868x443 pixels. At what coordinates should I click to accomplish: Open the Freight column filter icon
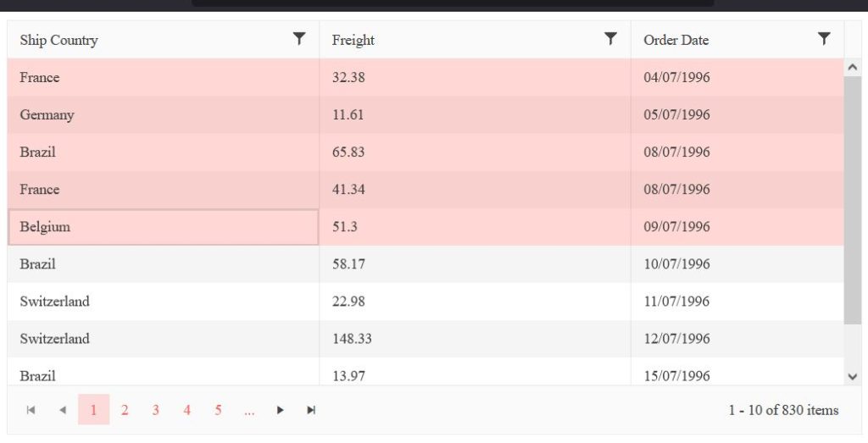pyautogui.click(x=610, y=39)
